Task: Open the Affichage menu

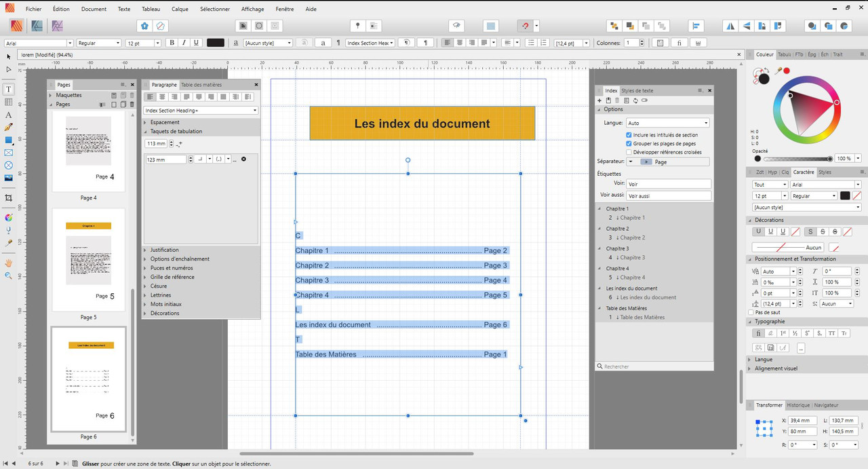Action: tap(253, 10)
